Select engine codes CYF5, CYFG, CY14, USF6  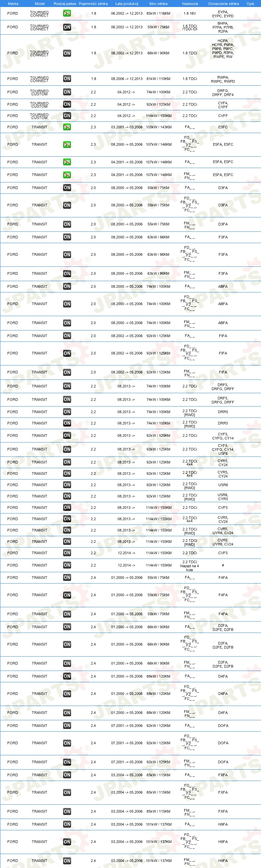[x=223, y=450]
